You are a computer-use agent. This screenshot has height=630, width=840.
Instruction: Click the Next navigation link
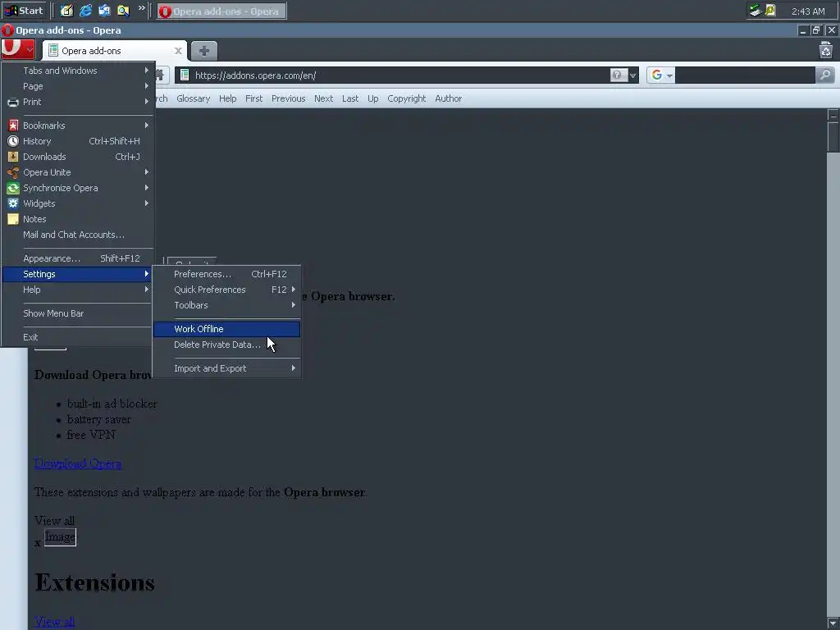323,98
